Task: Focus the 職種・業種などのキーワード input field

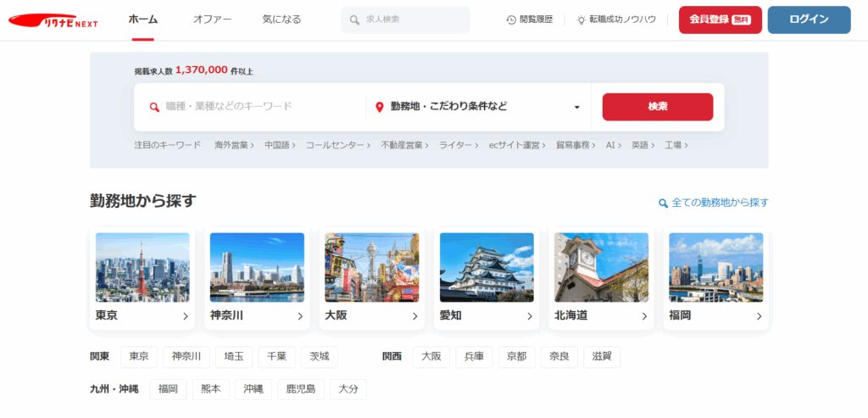Action: tap(259, 107)
